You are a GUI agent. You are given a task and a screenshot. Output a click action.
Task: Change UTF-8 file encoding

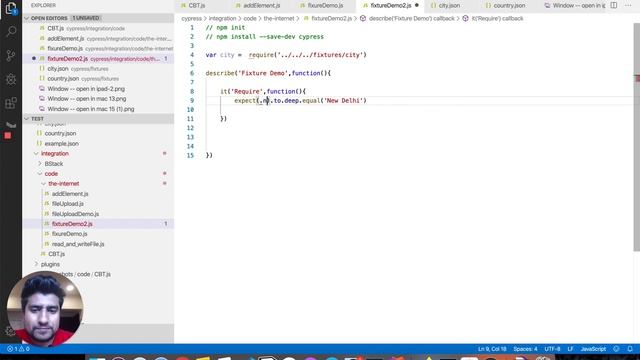pyautogui.click(x=552, y=349)
